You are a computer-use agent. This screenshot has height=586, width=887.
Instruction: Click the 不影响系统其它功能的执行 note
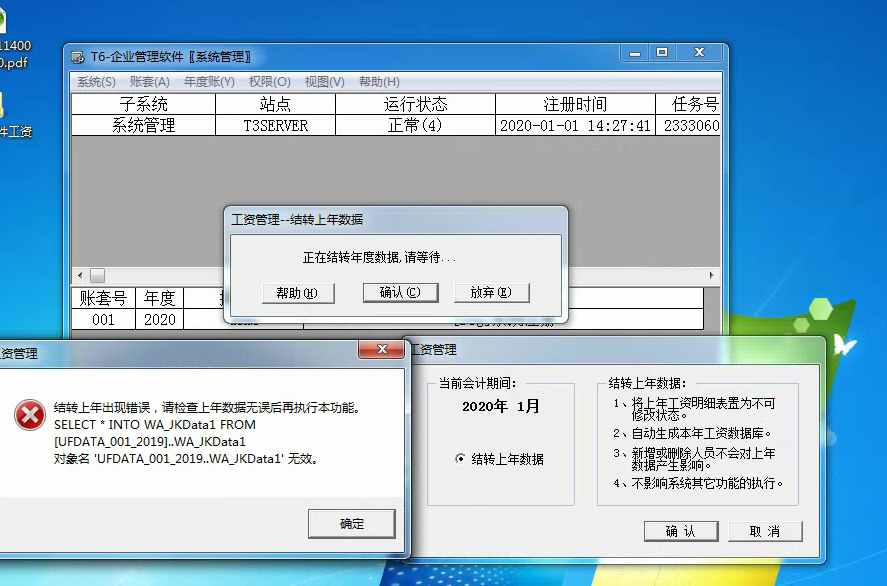point(698,484)
